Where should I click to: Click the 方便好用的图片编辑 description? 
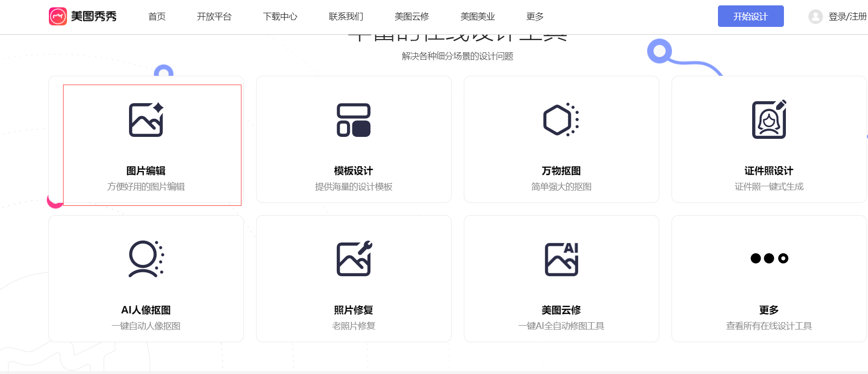click(x=146, y=186)
